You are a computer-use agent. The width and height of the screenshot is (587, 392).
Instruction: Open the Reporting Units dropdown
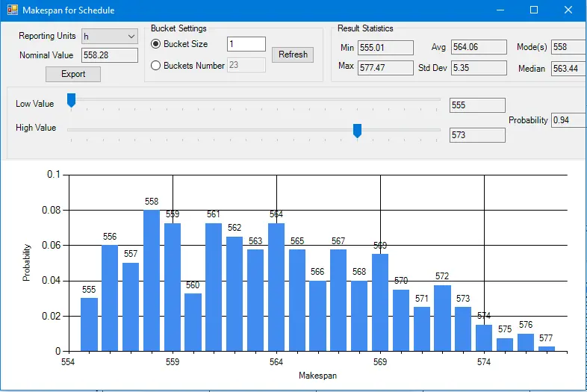[x=109, y=36]
